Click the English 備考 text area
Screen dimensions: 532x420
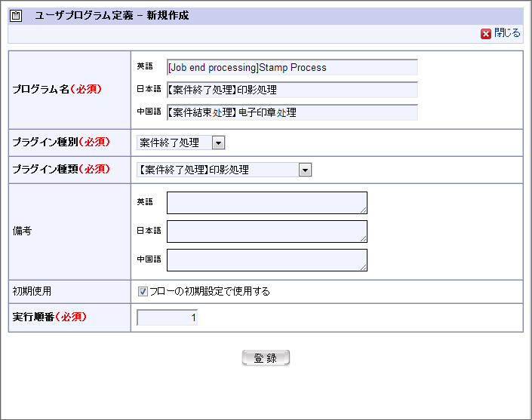(266, 203)
